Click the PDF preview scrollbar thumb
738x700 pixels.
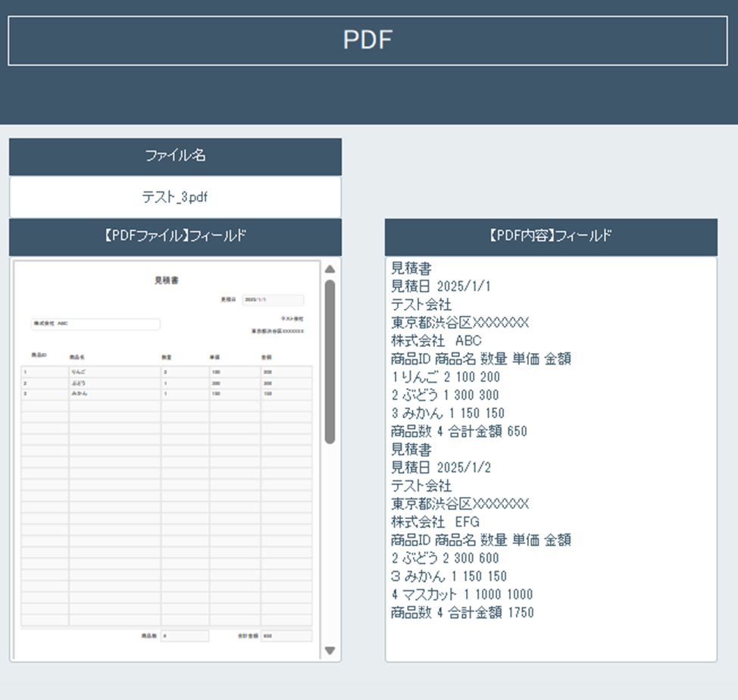coord(330,361)
